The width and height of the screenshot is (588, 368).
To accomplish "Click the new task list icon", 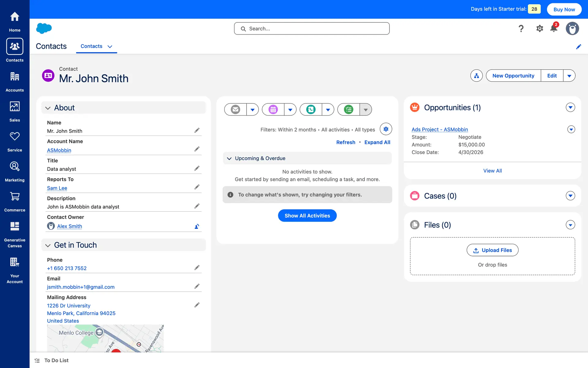I will (x=349, y=109).
